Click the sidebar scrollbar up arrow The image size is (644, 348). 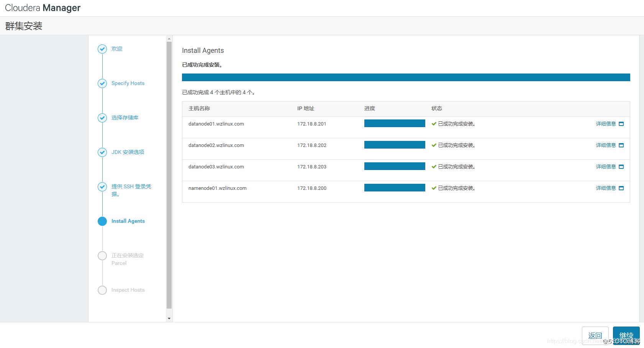pyautogui.click(x=169, y=39)
